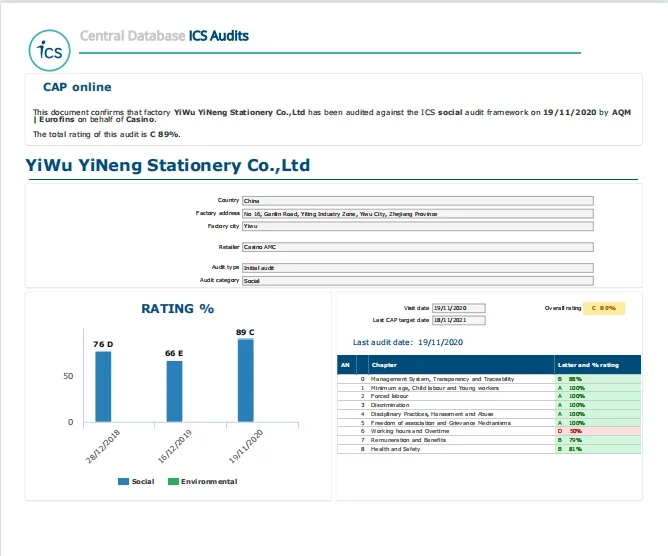The image size is (668, 556).
Task: Click the Retailer field showing Casino AMC
Action: tap(418, 247)
